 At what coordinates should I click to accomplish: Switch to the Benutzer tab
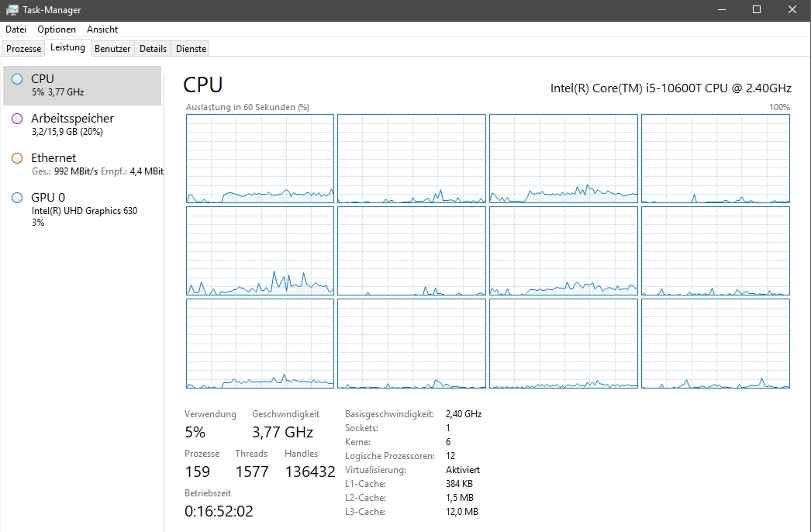coord(112,49)
